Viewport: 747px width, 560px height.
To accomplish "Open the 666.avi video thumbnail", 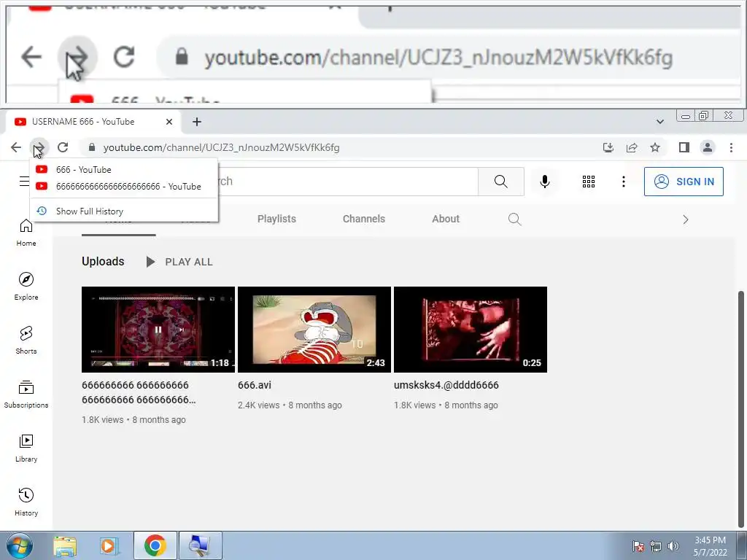I will [x=314, y=330].
